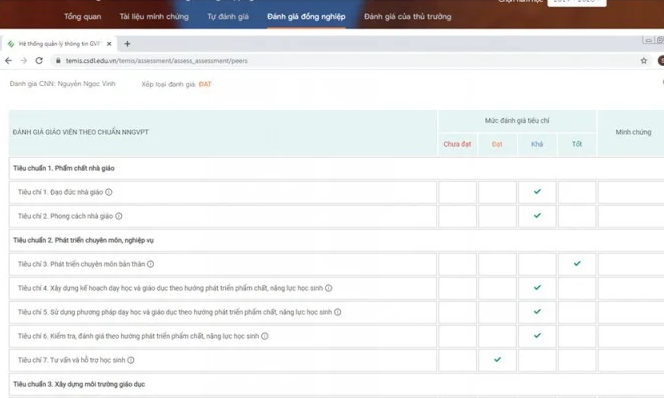Click the Mức đánh giá tiêu chí header
This screenshot has width=664, height=398.
point(517,121)
